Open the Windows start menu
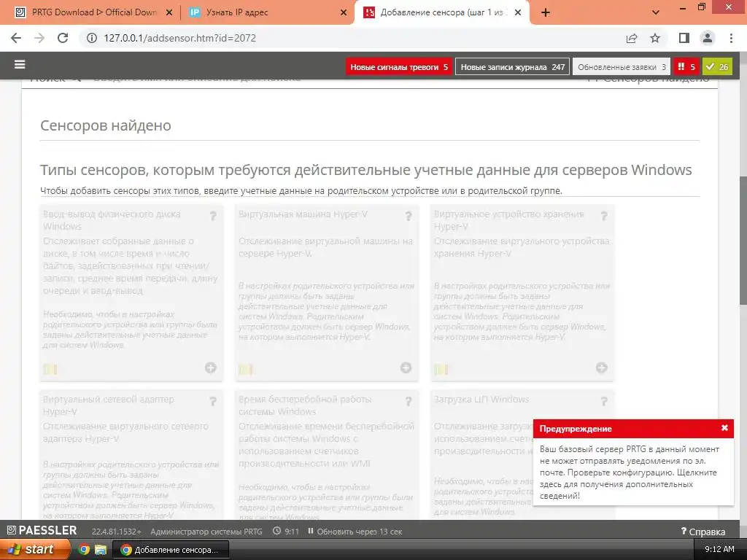Screen dimensions: 747x560 click(34, 549)
